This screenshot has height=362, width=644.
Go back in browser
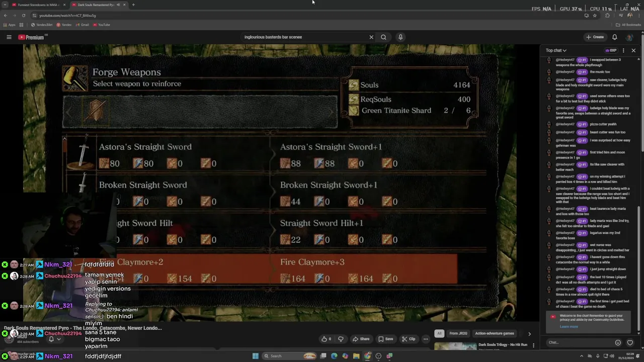click(x=5, y=16)
